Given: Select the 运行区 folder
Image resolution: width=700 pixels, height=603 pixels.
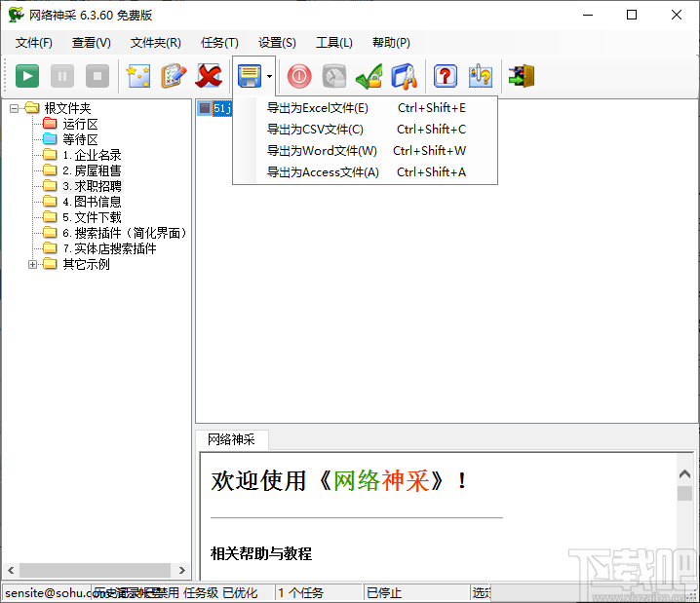Looking at the screenshot, I should (x=80, y=124).
